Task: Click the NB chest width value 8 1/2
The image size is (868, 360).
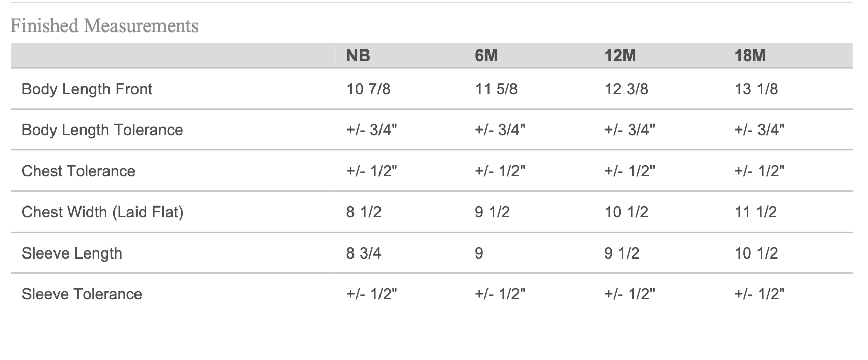Action: (364, 212)
